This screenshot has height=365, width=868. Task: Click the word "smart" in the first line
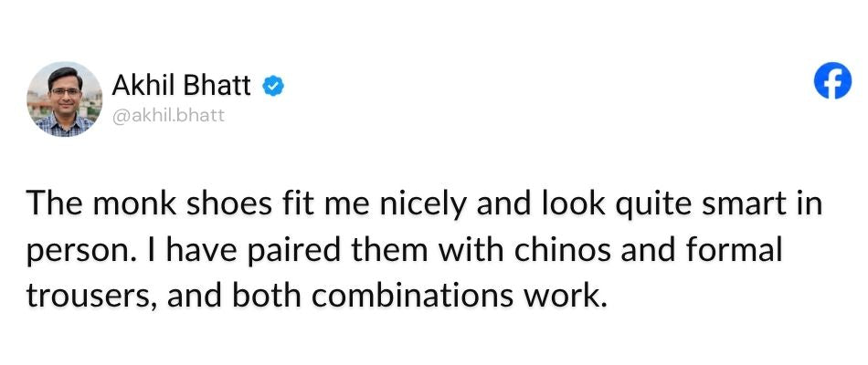(756, 204)
